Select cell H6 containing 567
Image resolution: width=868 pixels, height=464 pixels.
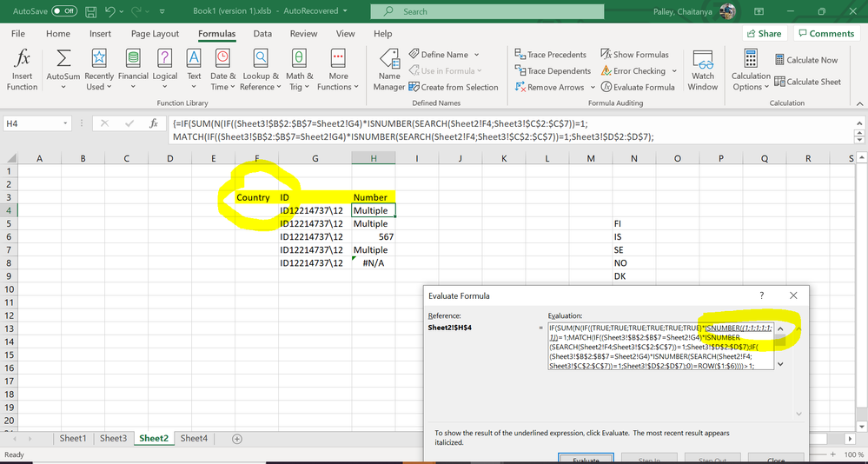click(374, 236)
